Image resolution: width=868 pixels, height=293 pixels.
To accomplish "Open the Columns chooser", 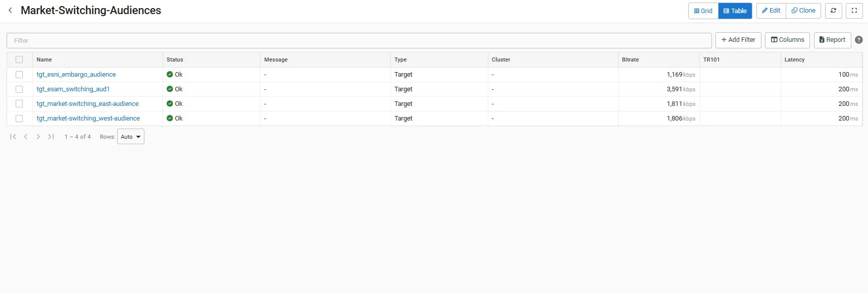I will [787, 40].
